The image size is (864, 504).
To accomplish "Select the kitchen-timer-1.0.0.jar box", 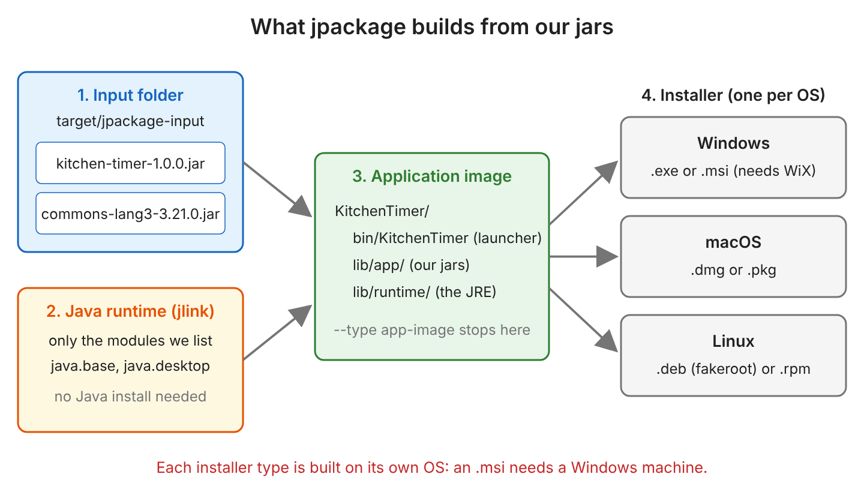I will (x=130, y=163).
